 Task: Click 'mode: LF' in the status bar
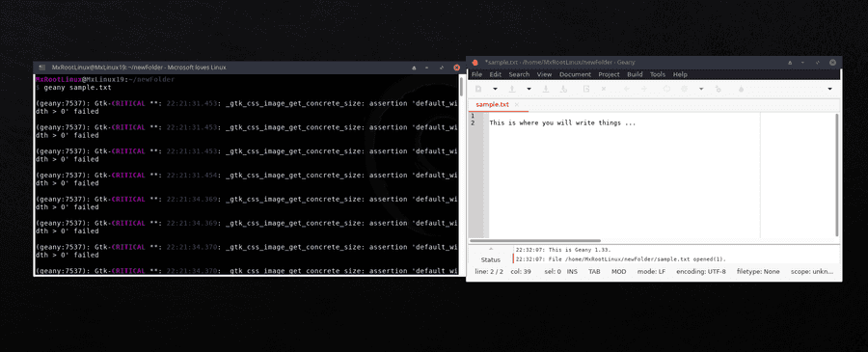(x=651, y=272)
